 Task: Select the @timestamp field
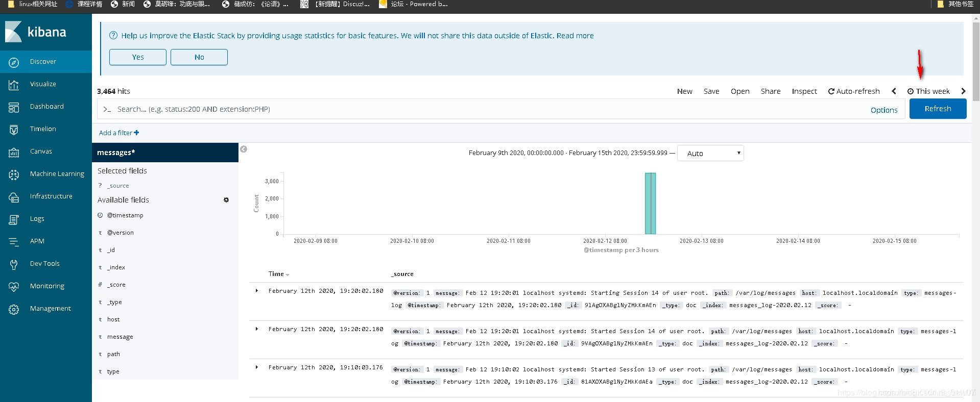[125, 215]
